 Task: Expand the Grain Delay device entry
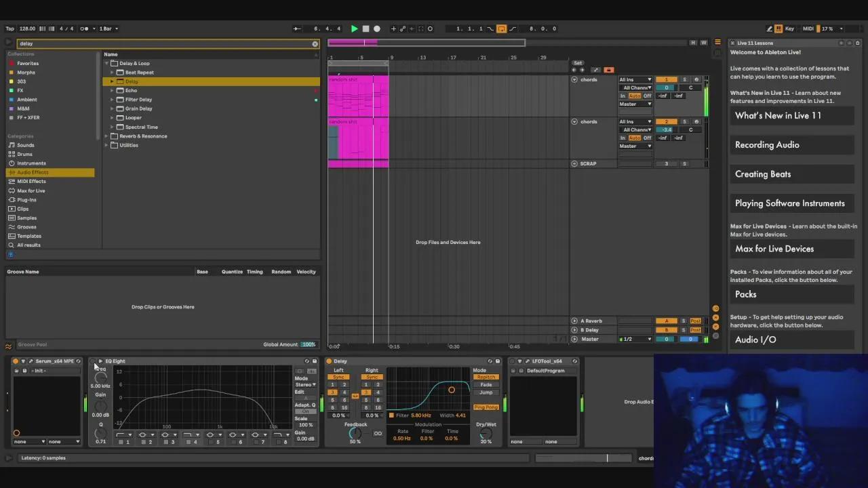[112, 108]
